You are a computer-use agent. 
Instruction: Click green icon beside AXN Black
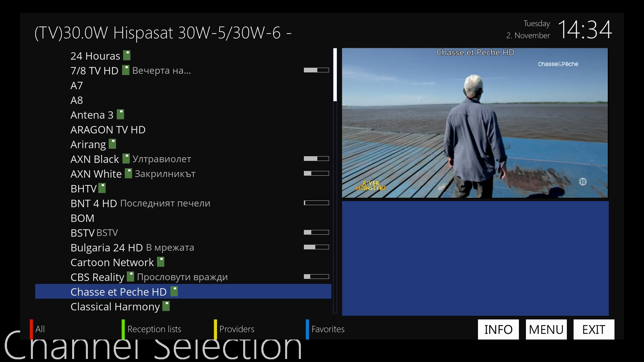click(126, 159)
